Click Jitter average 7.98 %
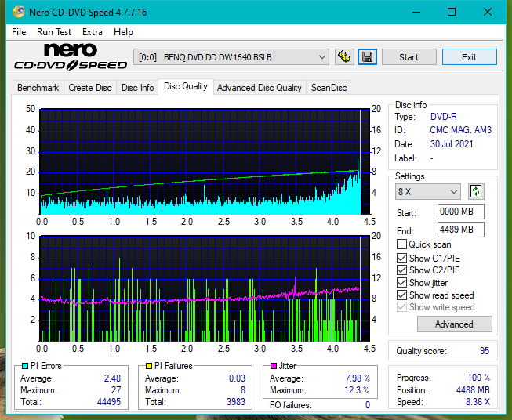This screenshot has width=512, height=420. point(358,378)
